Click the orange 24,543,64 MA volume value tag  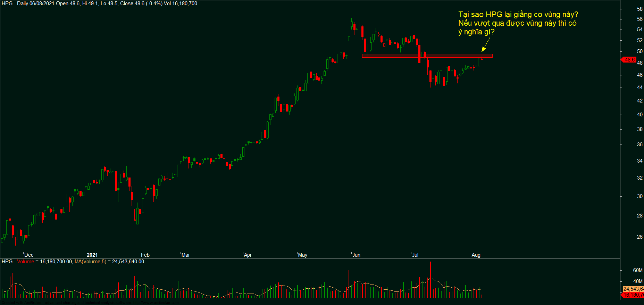point(633,289)
